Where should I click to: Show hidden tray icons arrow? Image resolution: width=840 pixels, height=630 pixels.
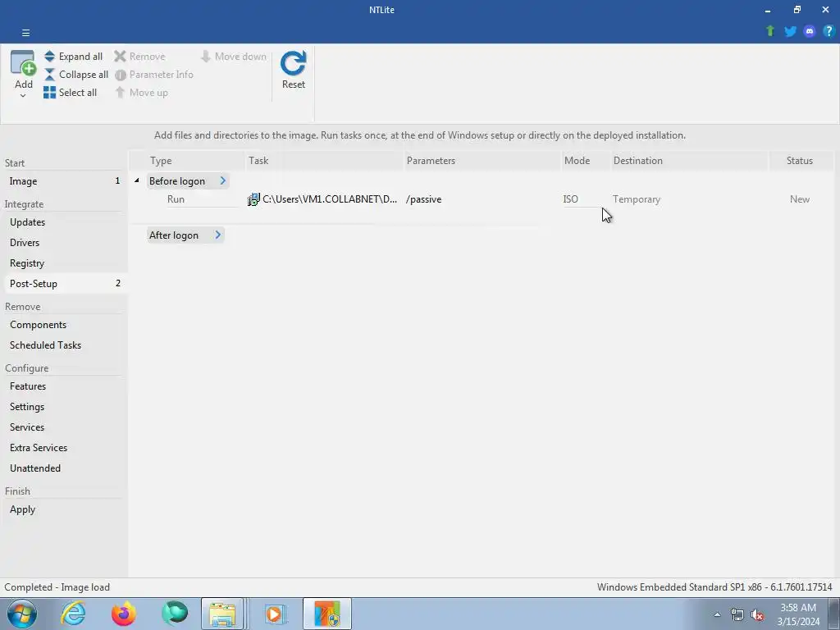[717, 614]
